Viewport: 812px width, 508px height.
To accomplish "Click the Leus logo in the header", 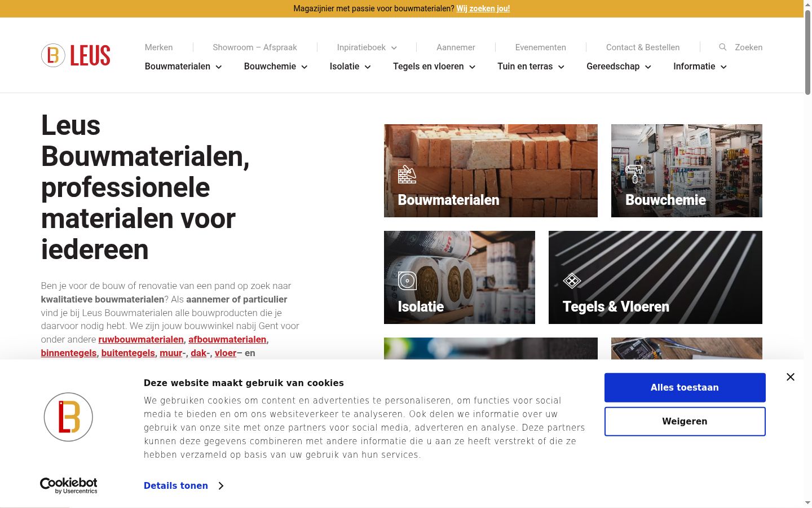I will [x=76, y=55].
